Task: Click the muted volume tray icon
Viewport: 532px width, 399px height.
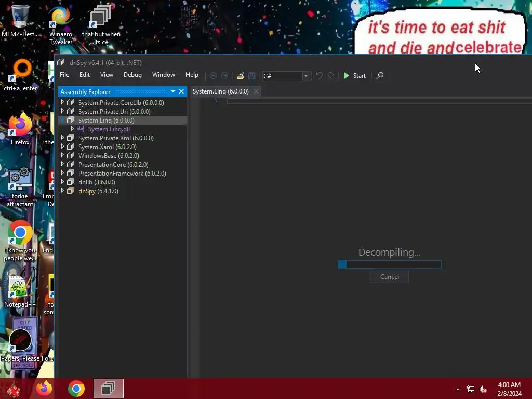Action: click(x=483, y=389)
